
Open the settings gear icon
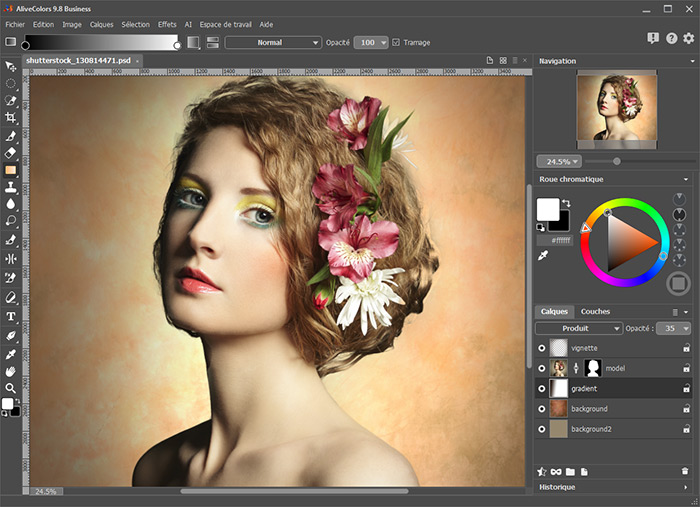click(689, 38)
